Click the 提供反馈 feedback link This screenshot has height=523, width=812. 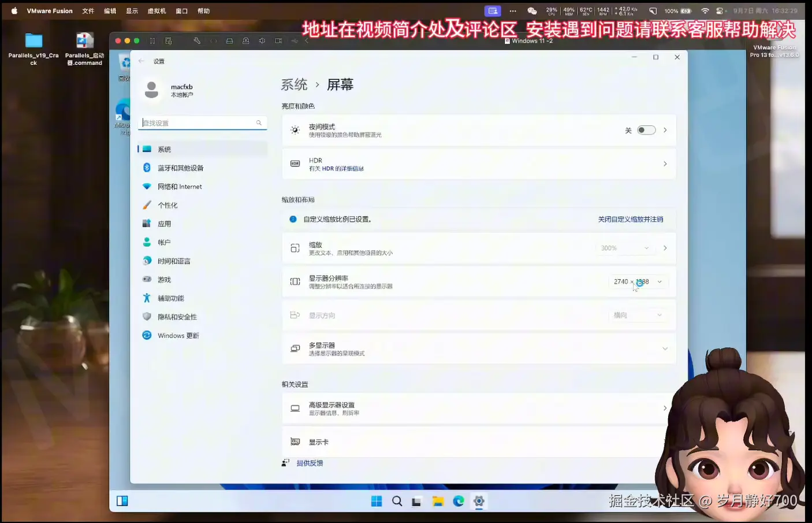pos(311,463)
